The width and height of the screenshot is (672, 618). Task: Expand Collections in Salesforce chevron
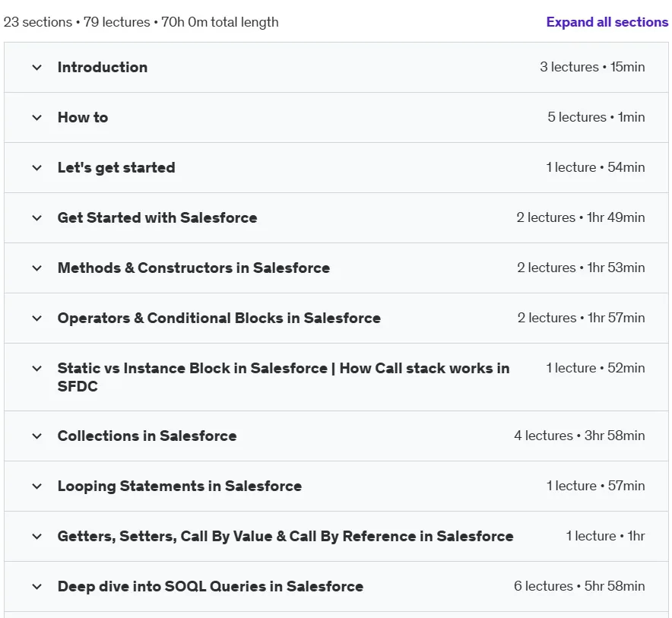pyautogui.click(x=36, y=436)
